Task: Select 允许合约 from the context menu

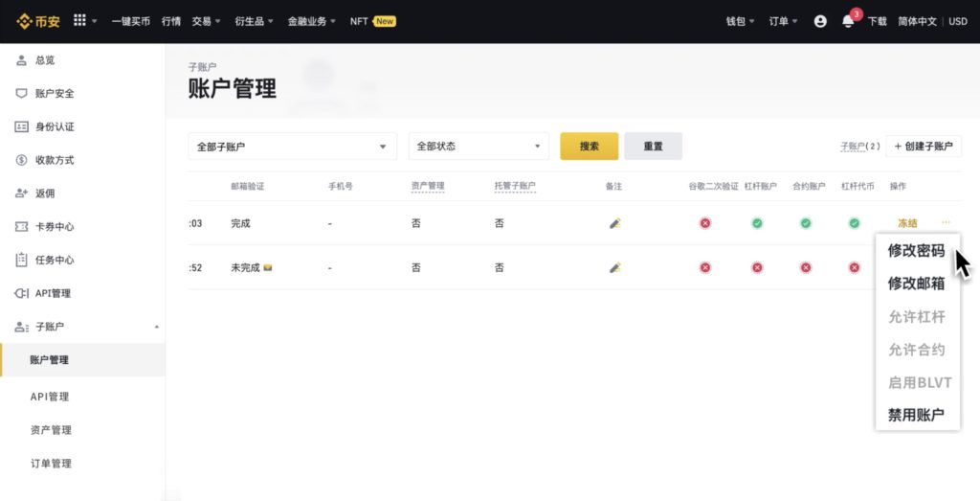Action: (x=916, y=350)
